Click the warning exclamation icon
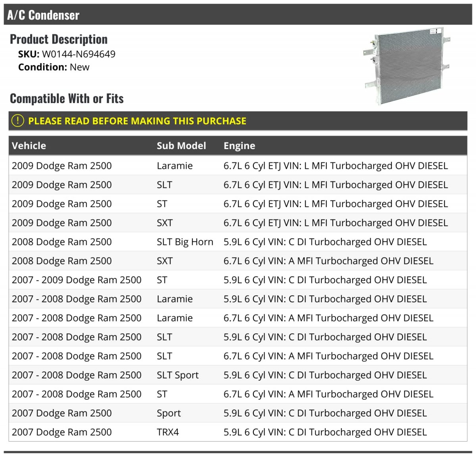The height and width of the screenshot is (457, 476). 18,120
